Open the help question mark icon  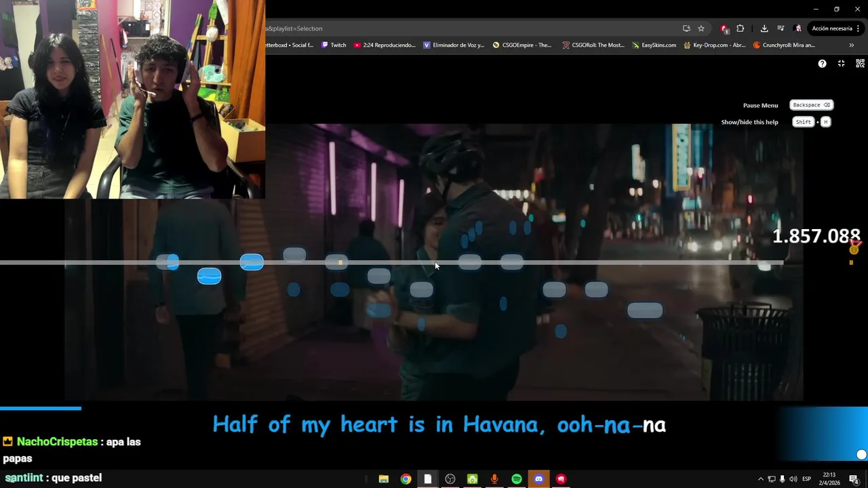tap(822, 64)
